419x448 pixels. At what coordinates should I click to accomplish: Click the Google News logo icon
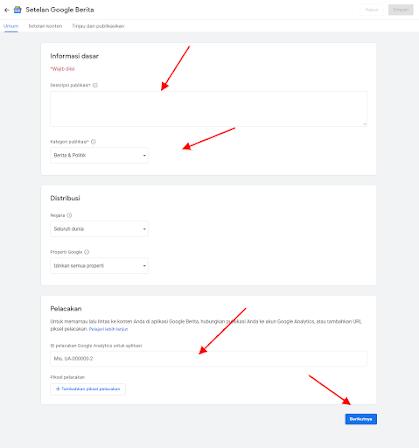point(18,10)
